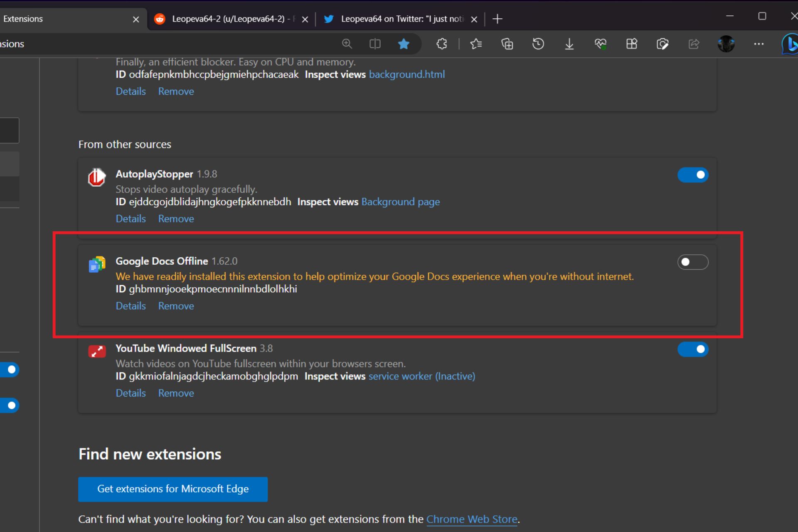798x532 pixels.
Task: Open Settings and more ellipsis menu
Action: [x=759, y=44]
